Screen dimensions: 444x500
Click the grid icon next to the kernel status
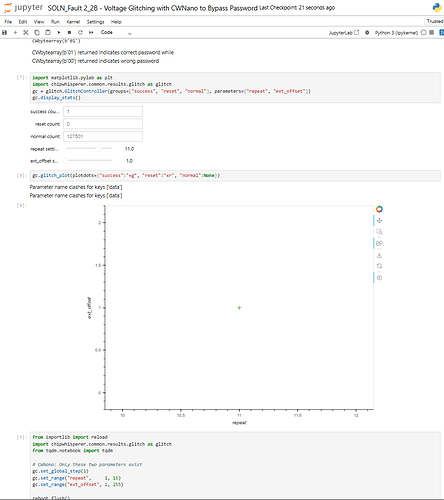(x=432, y=33)
